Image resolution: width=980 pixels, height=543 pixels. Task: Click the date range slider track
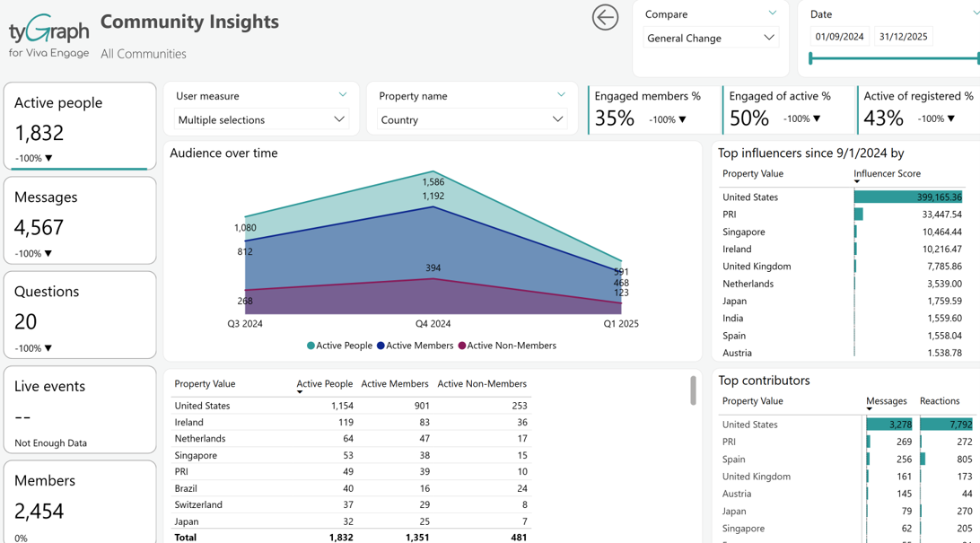(x=895, y=58)
